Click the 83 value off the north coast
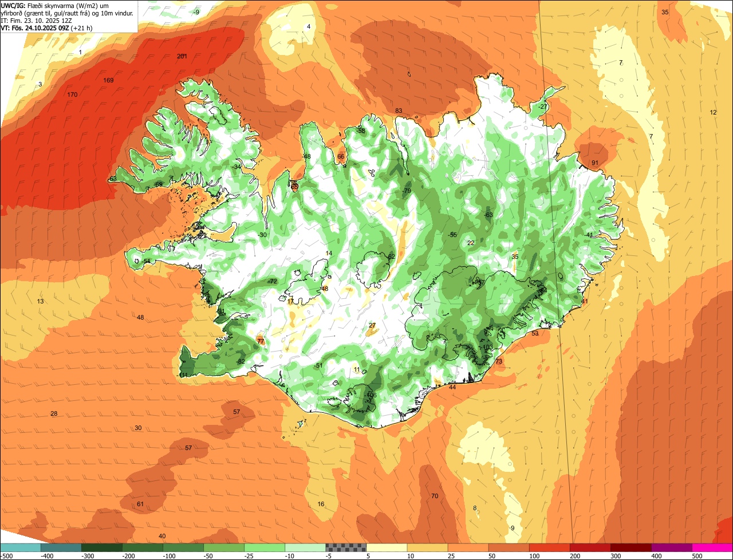The image size is (733, 560). (399, 111)
